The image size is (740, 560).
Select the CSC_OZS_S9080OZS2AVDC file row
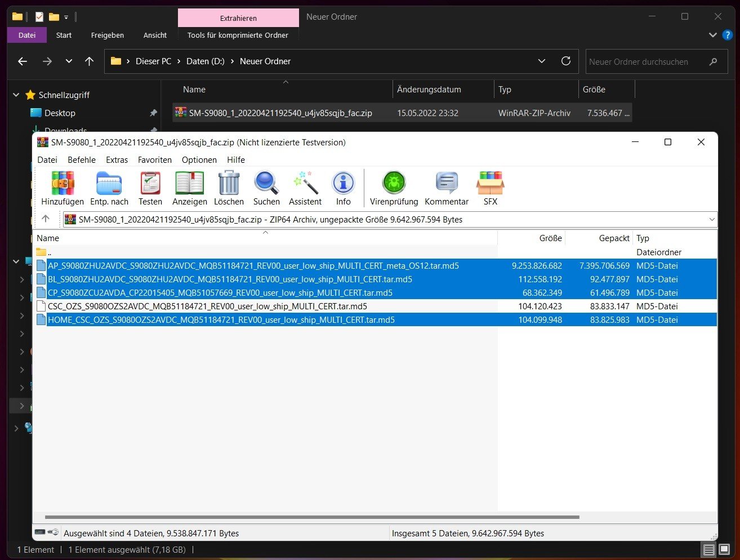pyautogui.click(x=375, y=306)
